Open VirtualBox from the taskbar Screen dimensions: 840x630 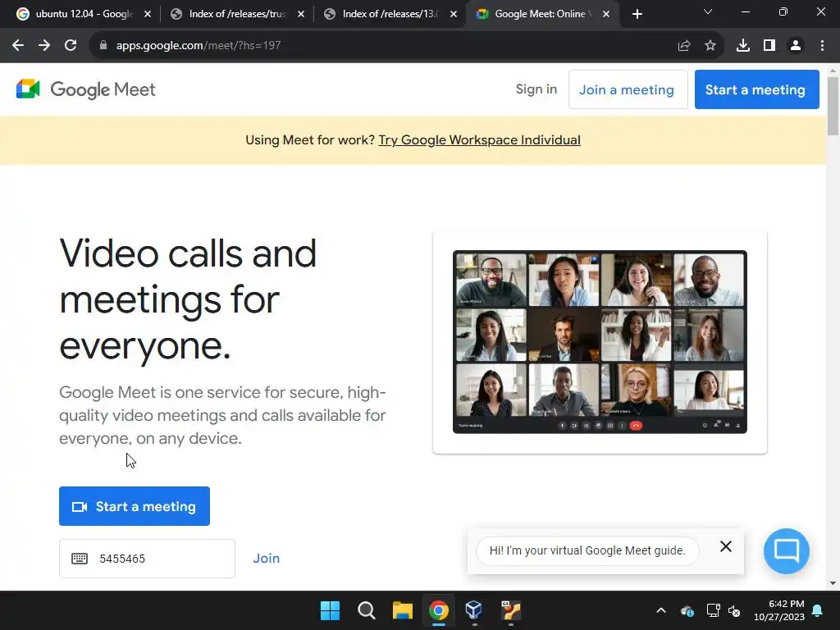tap(474, 610)
